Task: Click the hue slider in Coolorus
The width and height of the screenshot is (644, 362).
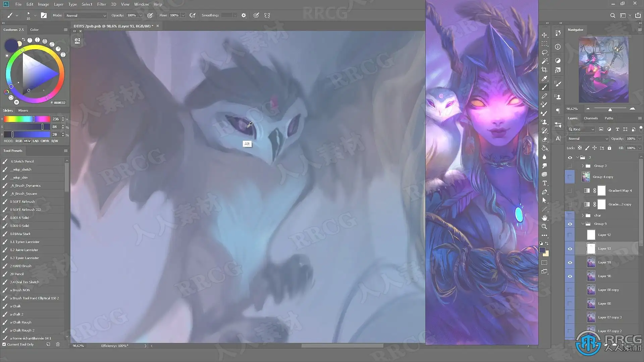Action: click(27, 119)
